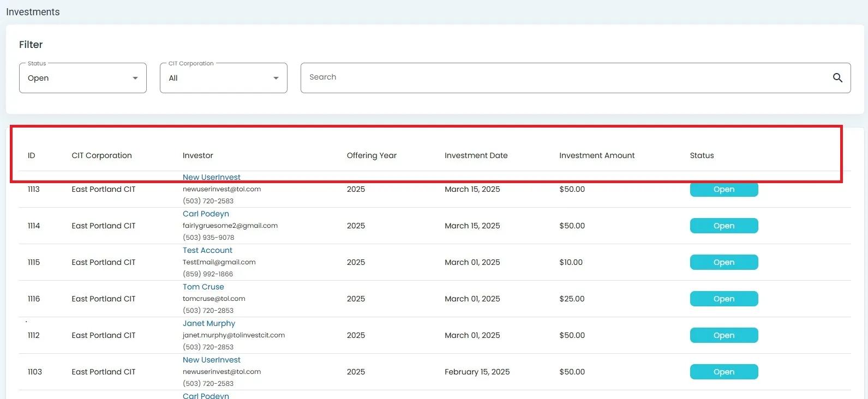This screenshot has height=399, width=868.
Task: Open the Janet Murphy investor link
Action: (208, 323)
